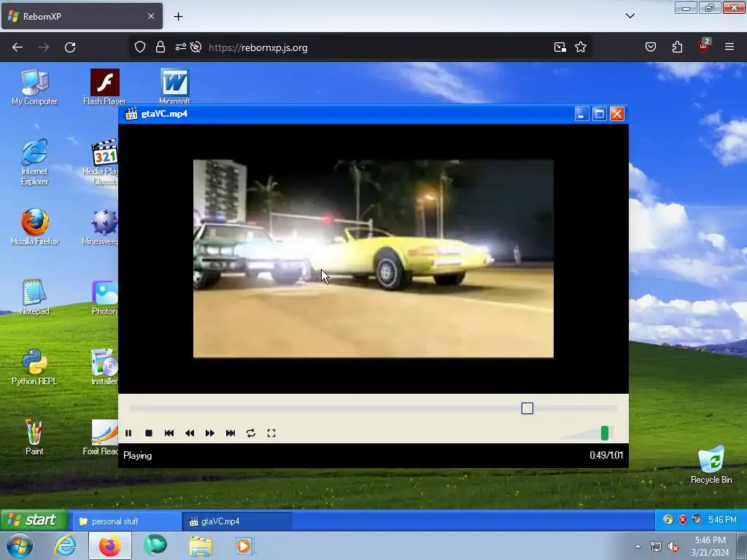The image size is (747, 560).
Task: Switch the video to fullscreen mode
Action: point(271,433)
